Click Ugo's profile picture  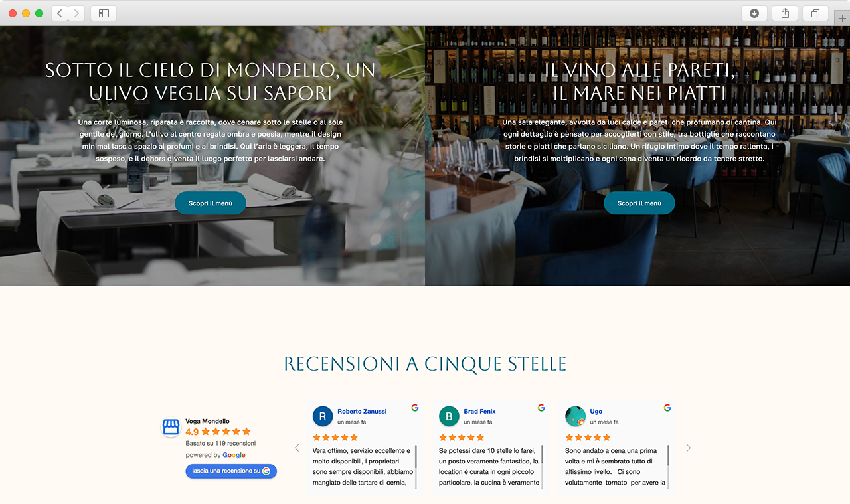click(x=575, y=416)
